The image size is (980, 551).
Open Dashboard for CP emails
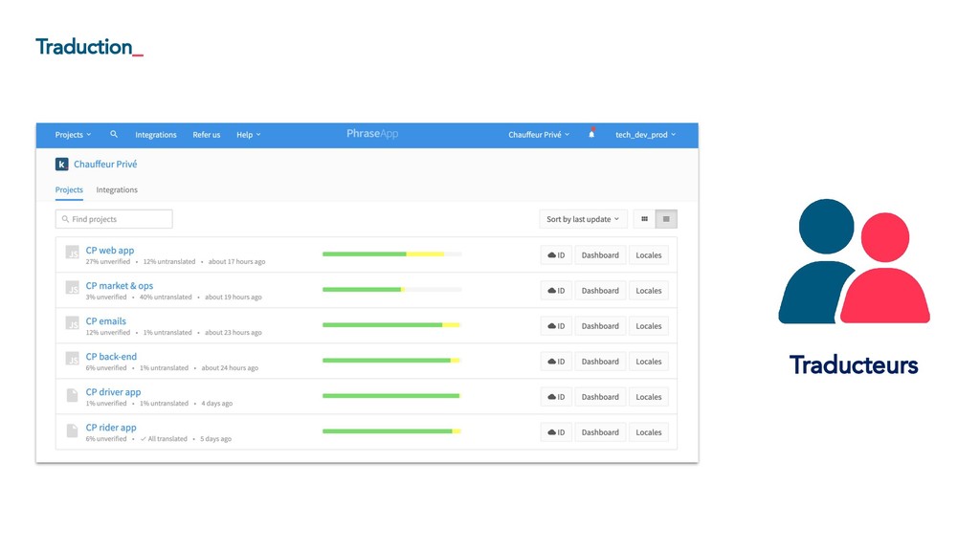600,326
